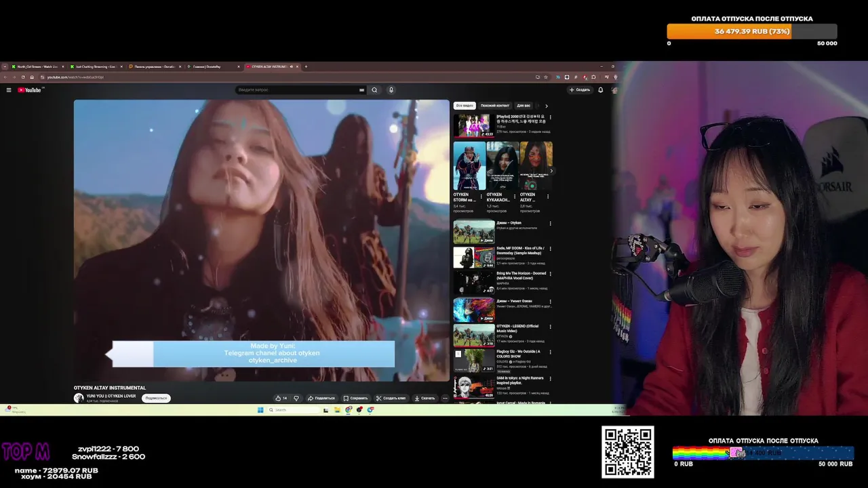Open the Windows Start button

click(260, 410)
